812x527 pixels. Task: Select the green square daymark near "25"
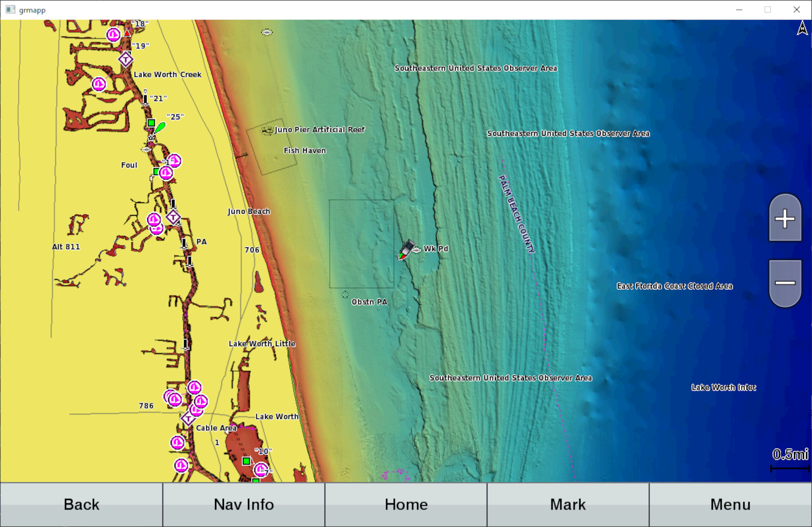point(151,123)
